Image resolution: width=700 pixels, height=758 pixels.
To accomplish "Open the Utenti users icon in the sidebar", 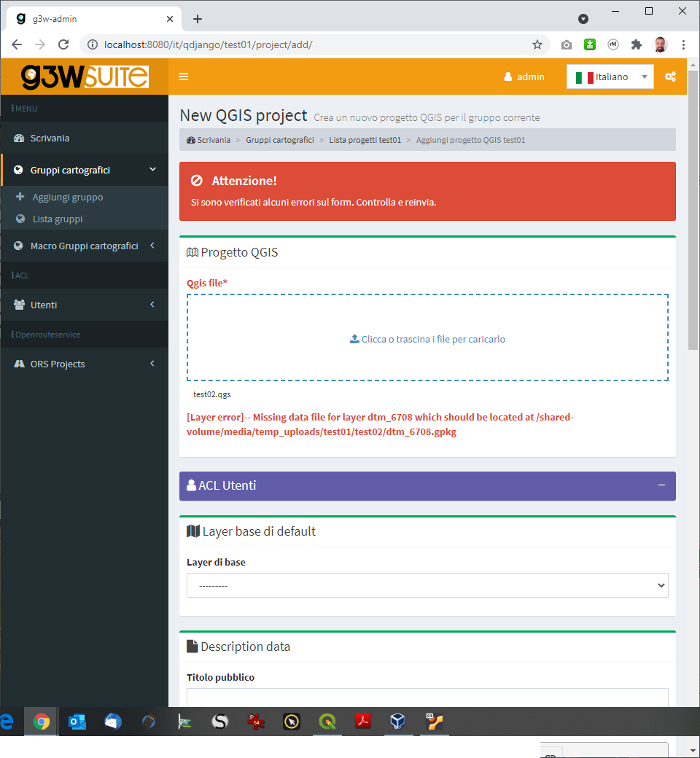I will (20, 305).
